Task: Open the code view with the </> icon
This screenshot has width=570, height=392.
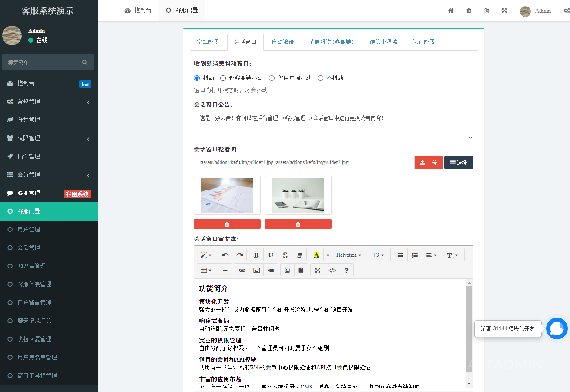Action: pos(332,270)
